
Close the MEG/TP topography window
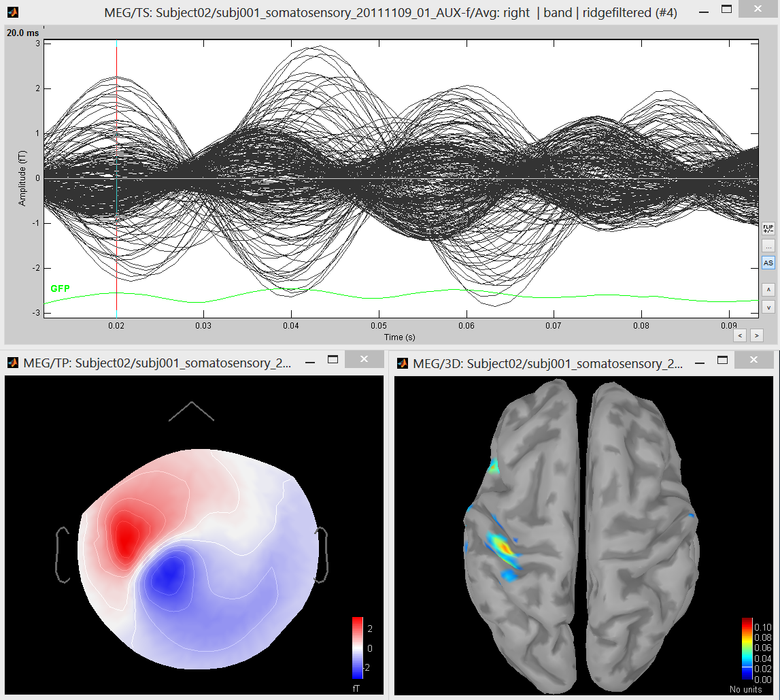[x=364, y=359]
